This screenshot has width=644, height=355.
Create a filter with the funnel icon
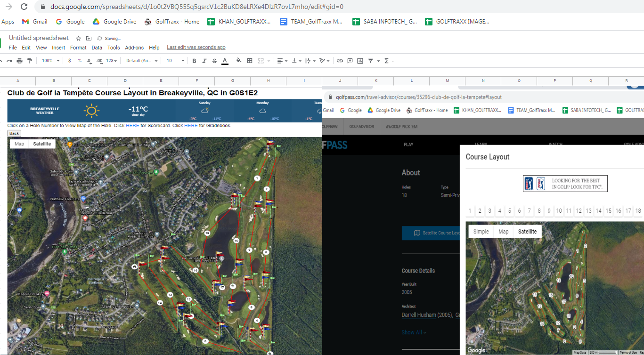coord(371,61)
